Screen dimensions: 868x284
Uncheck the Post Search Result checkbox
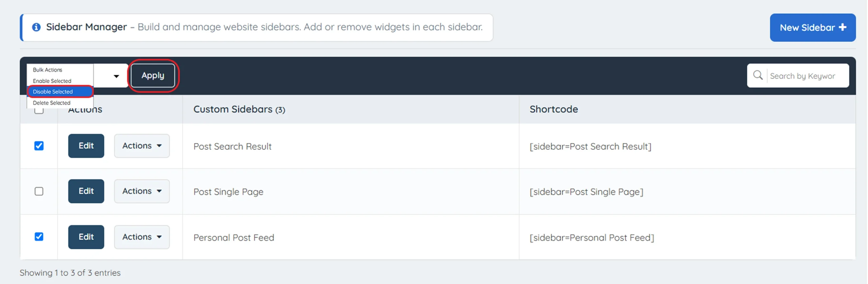click(x=39, y=146)
